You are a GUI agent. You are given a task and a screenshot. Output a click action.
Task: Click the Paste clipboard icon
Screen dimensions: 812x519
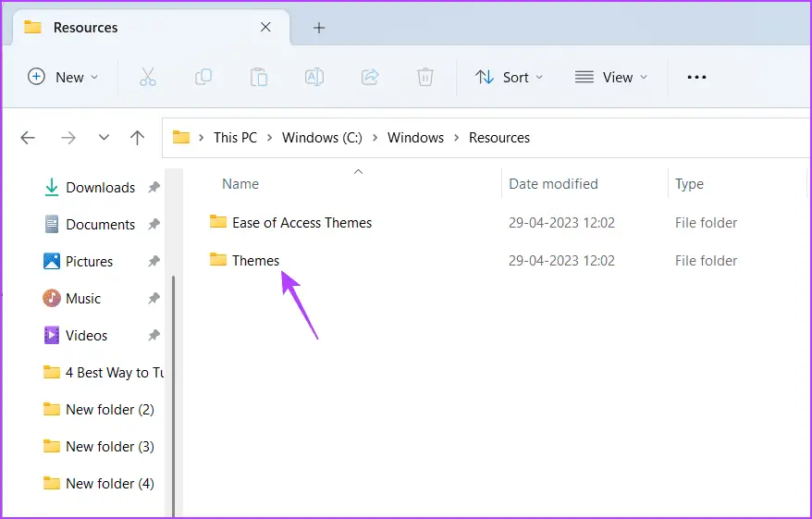point(258,77)
